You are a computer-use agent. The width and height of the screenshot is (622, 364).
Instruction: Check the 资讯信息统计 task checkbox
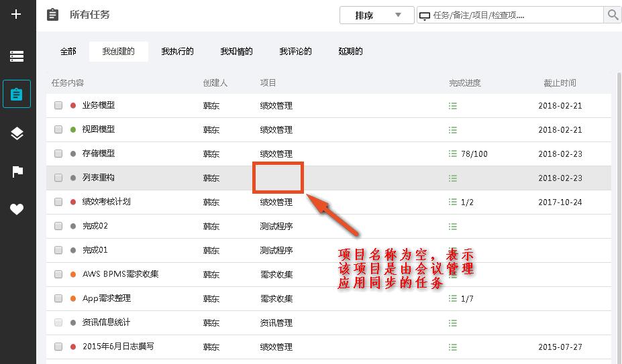(x=58, y=322)
